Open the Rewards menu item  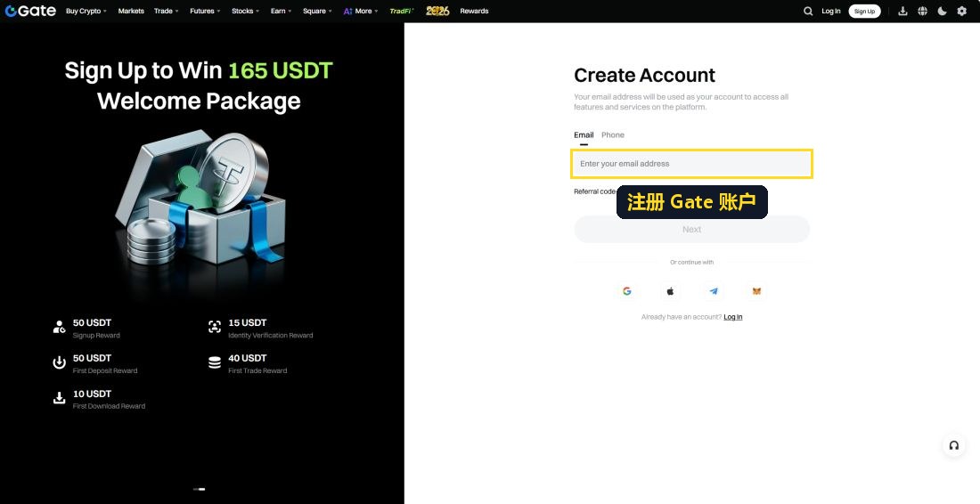pyautogui.click(x=474, y=12)
